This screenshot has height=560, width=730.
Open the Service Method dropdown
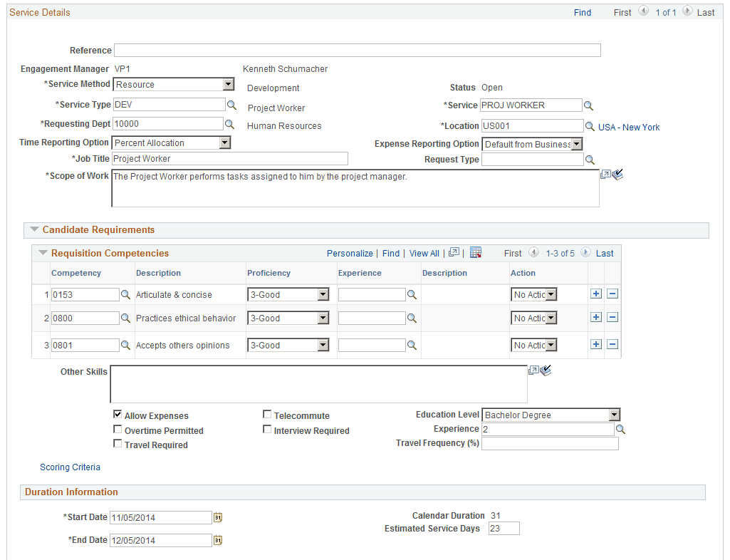point(229,84)
